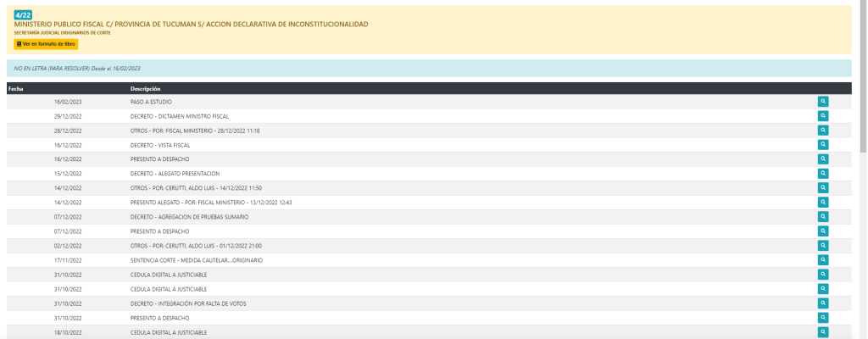Image resolution: width=868 pixels, height=339 pixels.
Task: Click search icon for DECRETO - VISTA FISCAL
Action: coord(823,145)
